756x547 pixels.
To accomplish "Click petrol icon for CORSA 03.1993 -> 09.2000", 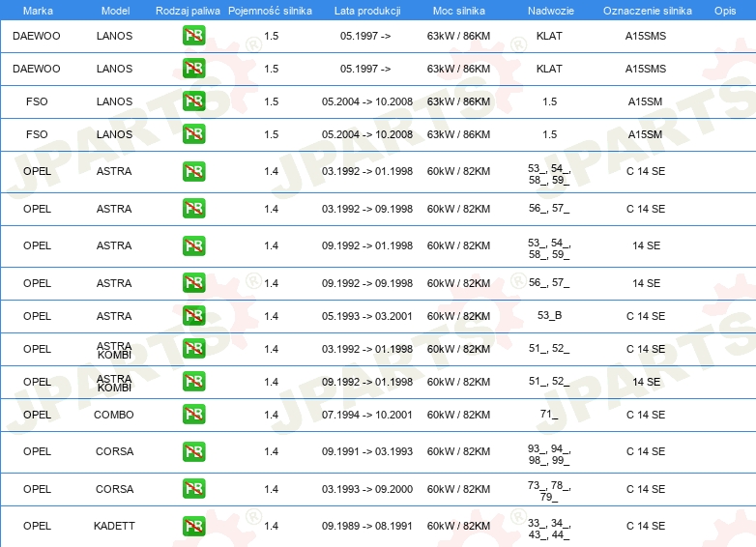I will (193, 489).
